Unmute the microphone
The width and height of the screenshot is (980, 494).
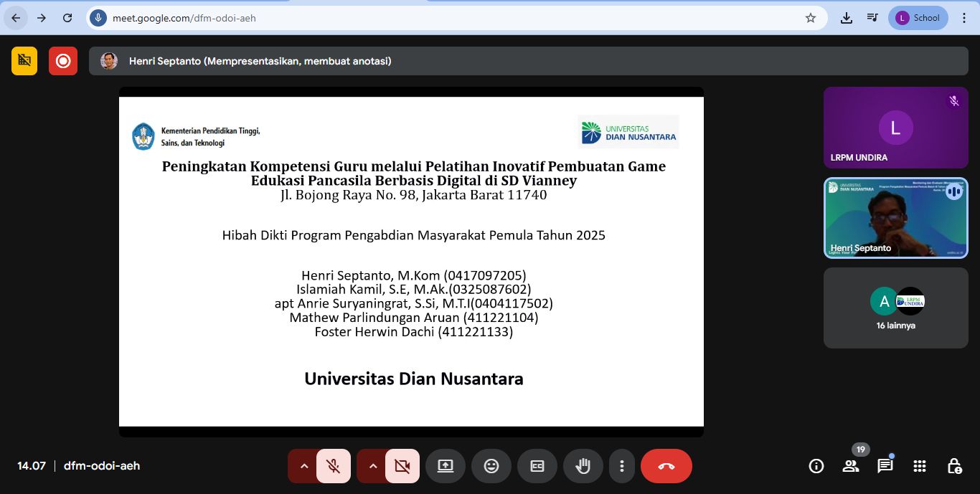coord(334,466)
